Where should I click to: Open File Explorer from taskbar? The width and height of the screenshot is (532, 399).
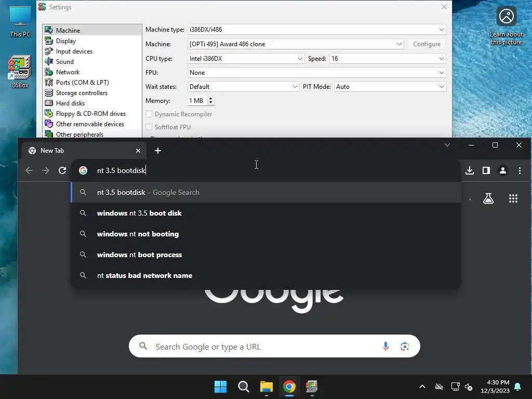(267, 387)
